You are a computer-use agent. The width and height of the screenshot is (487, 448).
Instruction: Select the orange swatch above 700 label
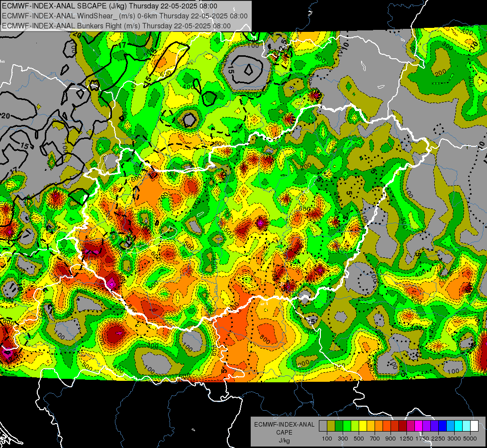coord(379,426)
